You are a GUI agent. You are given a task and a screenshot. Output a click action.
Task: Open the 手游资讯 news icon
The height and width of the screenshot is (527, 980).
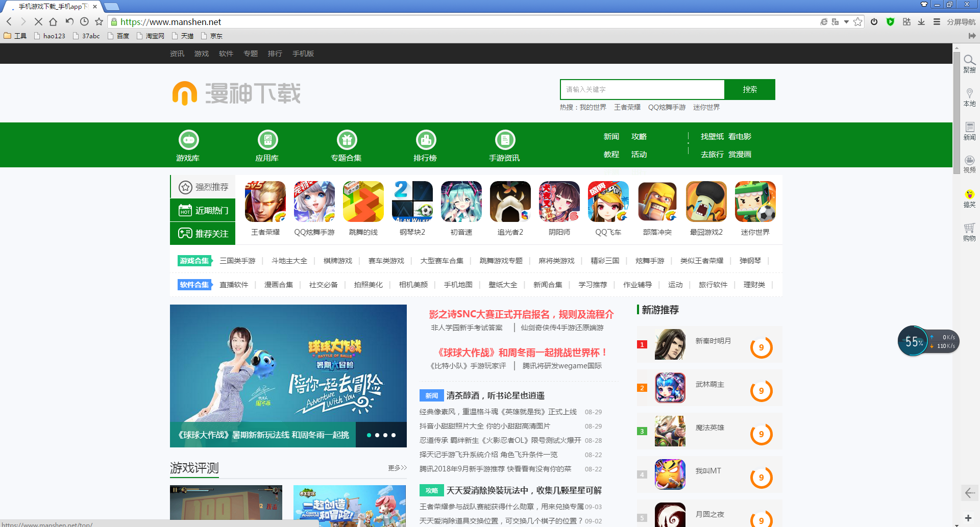505,140
